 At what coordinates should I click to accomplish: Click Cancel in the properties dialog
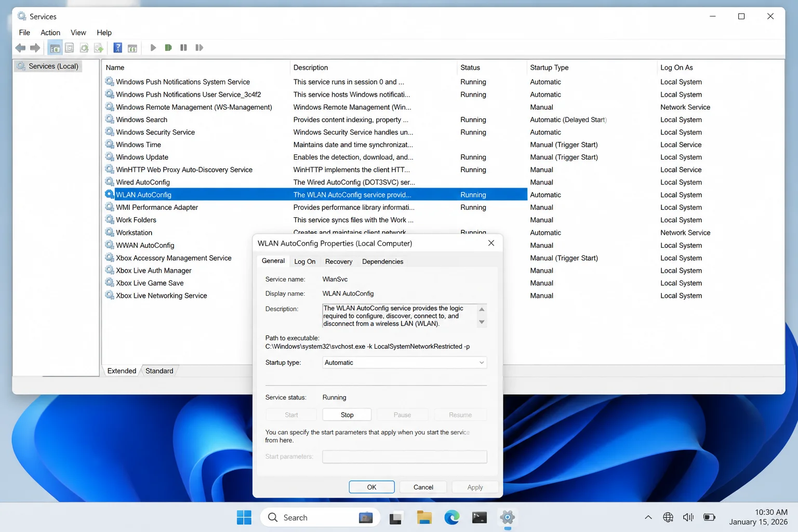point(423,487)
